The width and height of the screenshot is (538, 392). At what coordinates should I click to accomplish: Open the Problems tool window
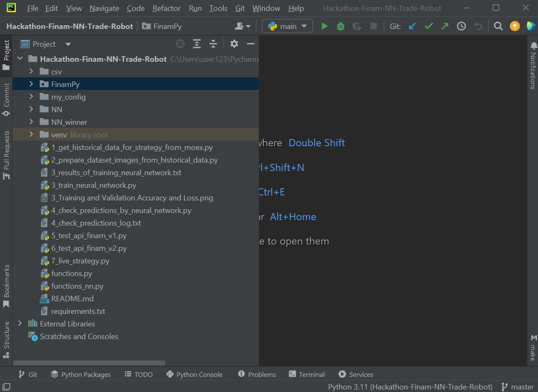tap(257, 374)
